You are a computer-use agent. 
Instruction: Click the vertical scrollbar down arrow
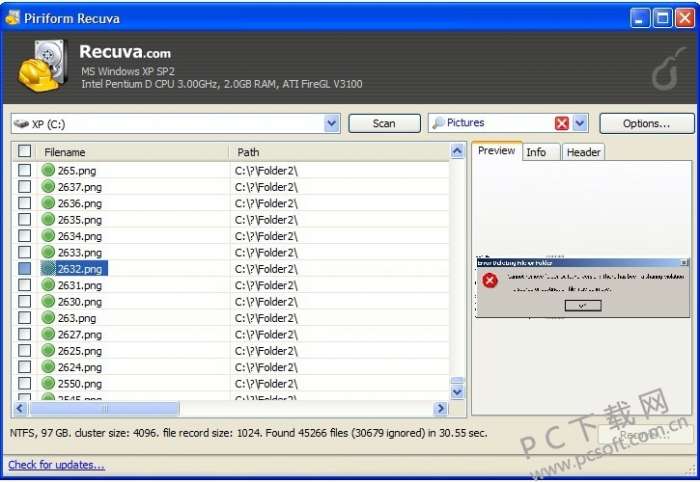pos(457,392)
